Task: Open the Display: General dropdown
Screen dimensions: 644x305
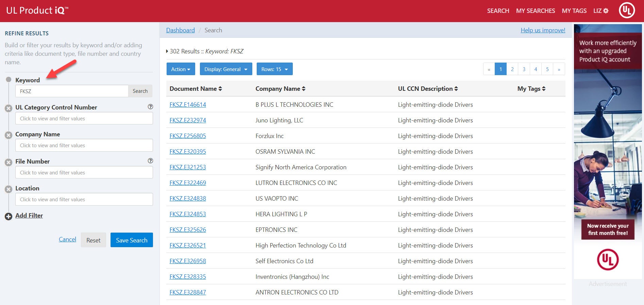Action: (226, 69)
